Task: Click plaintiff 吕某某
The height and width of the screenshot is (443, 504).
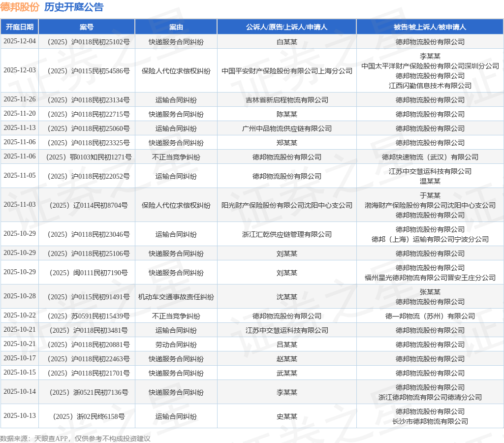Action: pyautogui.click(x=287, y=345)
